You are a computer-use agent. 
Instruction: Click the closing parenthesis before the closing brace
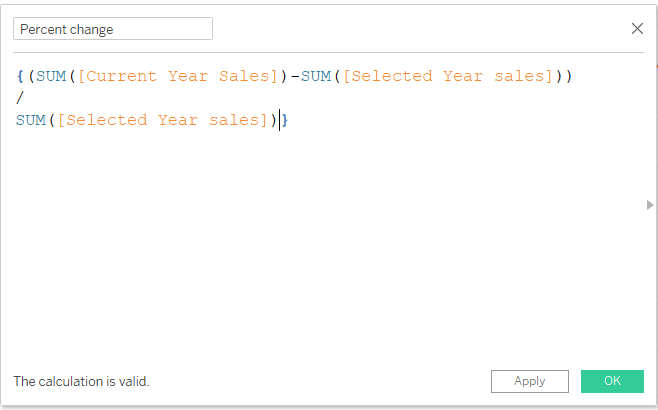[x=273, y=120]
